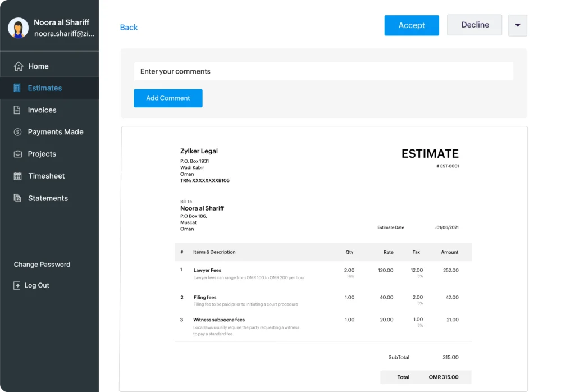Click estimate number # EST-0001
The height and width of the screenshot is (392, 575).
pyautogui.click(x=448, y=166)
